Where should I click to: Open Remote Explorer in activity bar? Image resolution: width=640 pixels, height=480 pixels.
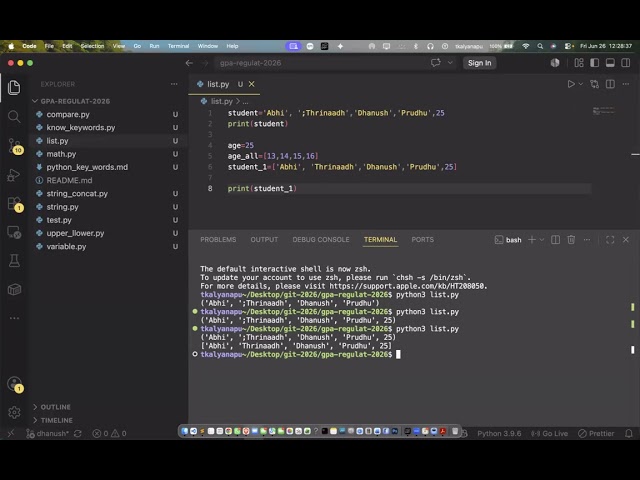coord(14,233)
